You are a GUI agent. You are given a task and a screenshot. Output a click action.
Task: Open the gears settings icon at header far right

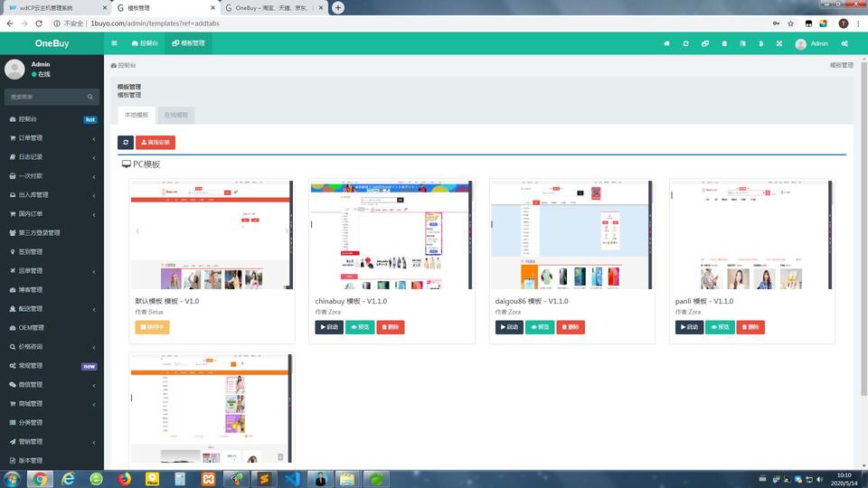844,43
